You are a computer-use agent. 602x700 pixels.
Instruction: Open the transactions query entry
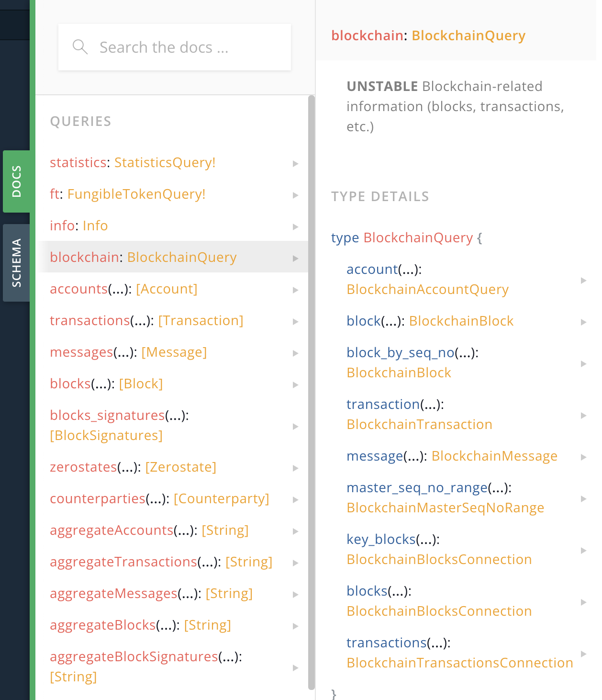172,320
